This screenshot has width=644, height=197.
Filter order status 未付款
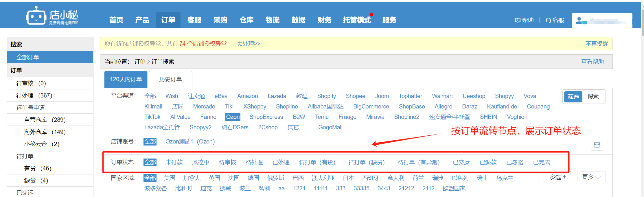click(x=174, y=162)
